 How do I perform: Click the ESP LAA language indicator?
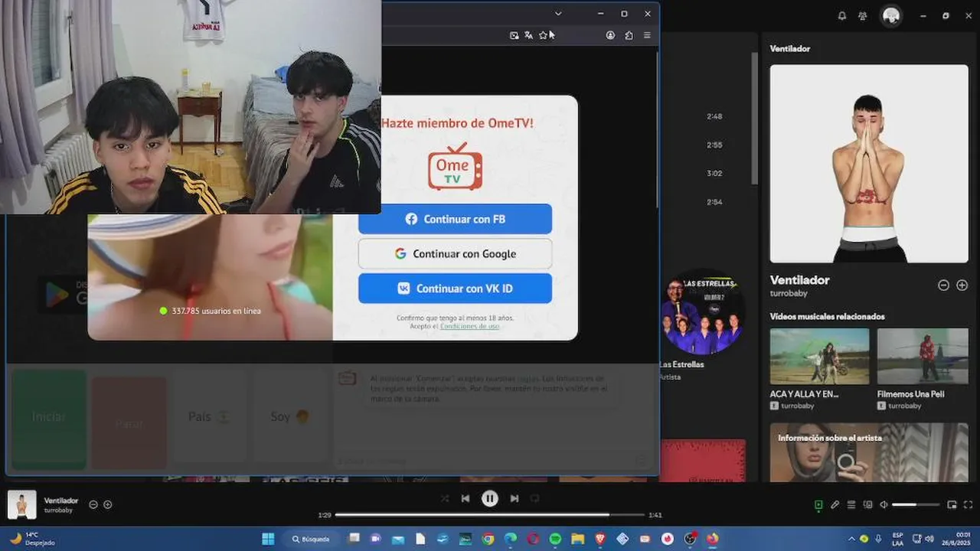point(897,539)
